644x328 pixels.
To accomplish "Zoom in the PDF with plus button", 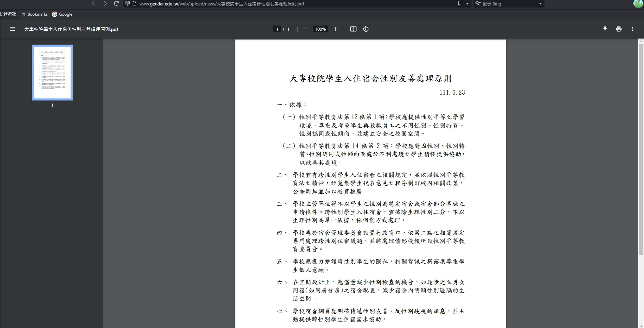I will (x=335, y=29).
